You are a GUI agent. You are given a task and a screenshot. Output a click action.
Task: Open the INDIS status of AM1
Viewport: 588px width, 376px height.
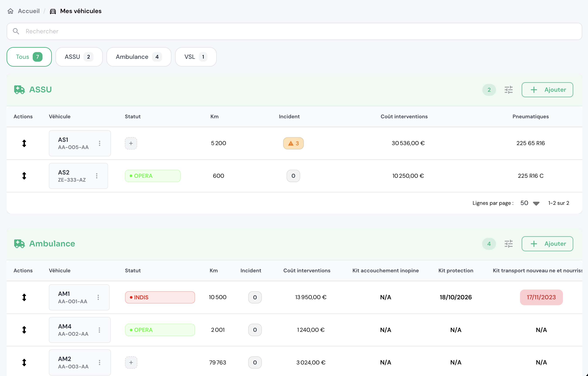tap(160, 297)
